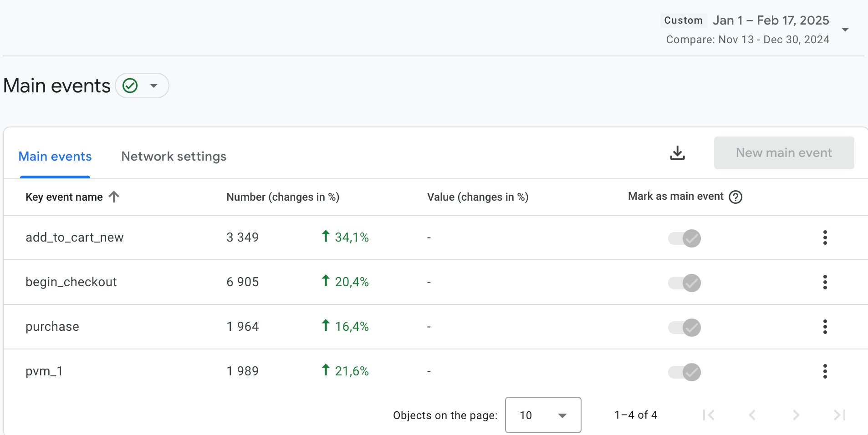Go to first page of results

click(709, 415)
